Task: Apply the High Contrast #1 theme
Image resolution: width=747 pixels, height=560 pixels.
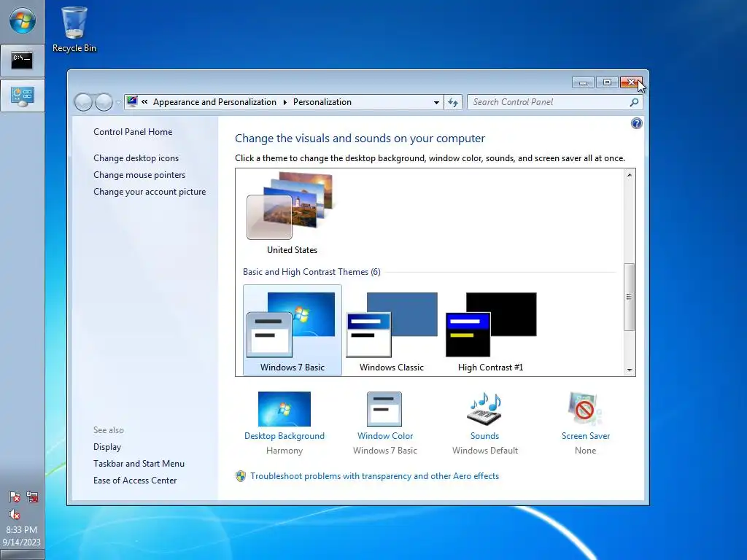Action: [491, 330]
